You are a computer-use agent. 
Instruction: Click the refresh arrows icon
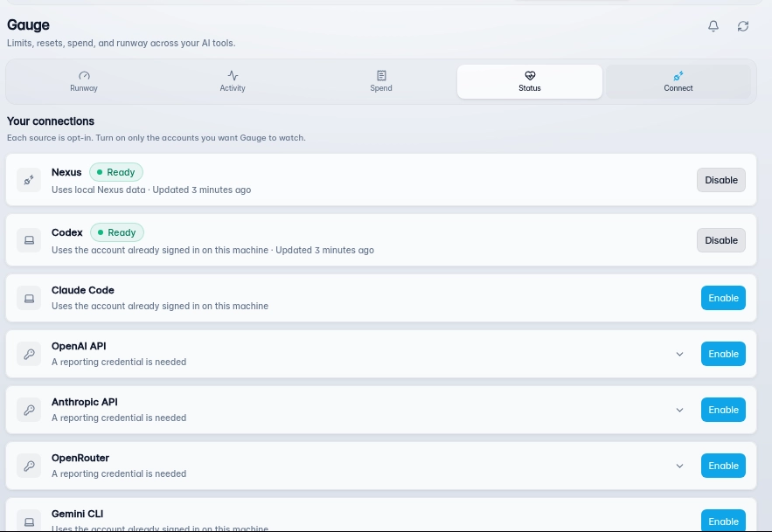pos(743,26)
